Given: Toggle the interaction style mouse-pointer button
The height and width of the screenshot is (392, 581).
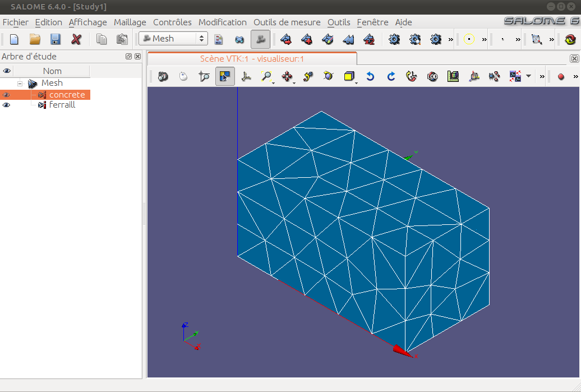Looking at the screenshot, I should (183, 77).
